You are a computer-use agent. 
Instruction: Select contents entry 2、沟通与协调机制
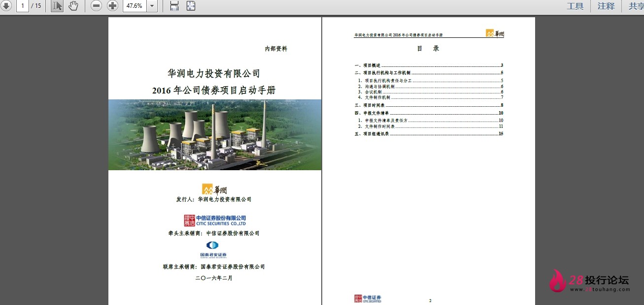[430, 86]
